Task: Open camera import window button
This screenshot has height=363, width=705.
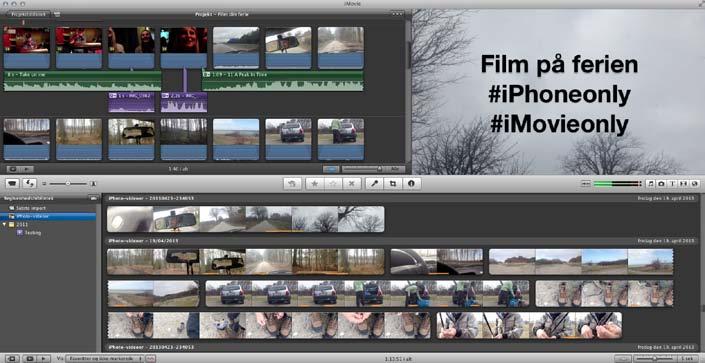Action: [13, 184]
